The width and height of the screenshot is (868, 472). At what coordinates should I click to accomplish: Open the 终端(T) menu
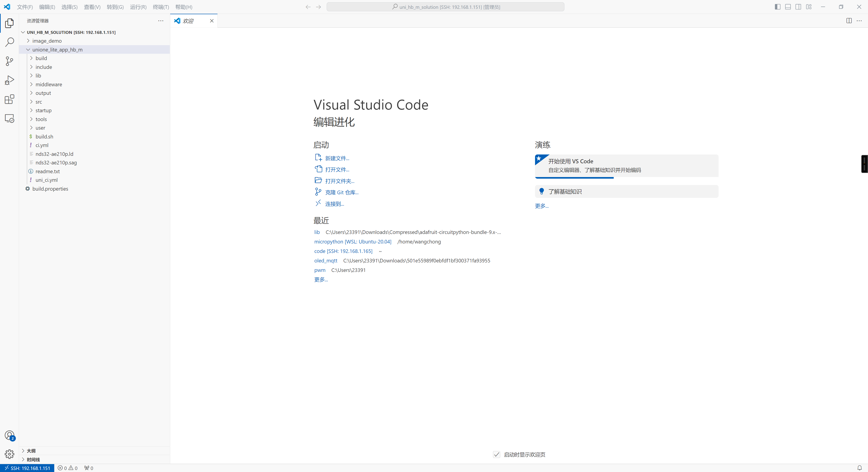(x=161, y=7)
